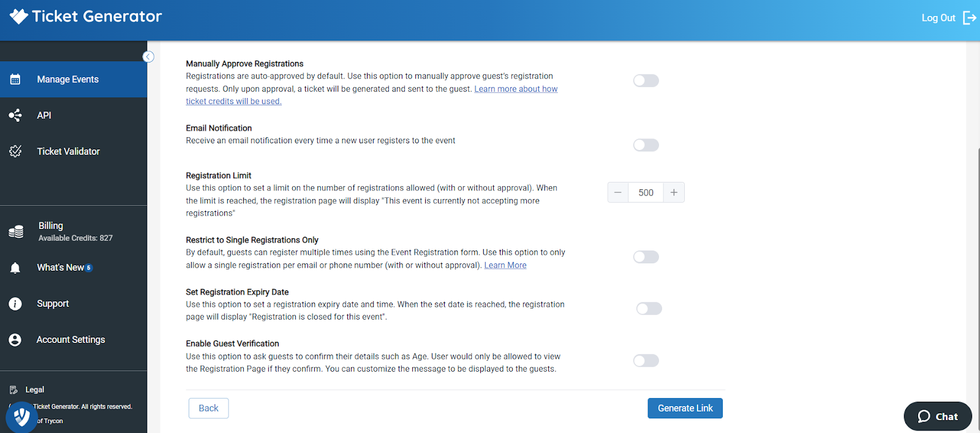Image resolution: width=980 pixels, height=433 pixels.
Task: Click the shield privacy badge icon
Action: (x=21, y=417)
